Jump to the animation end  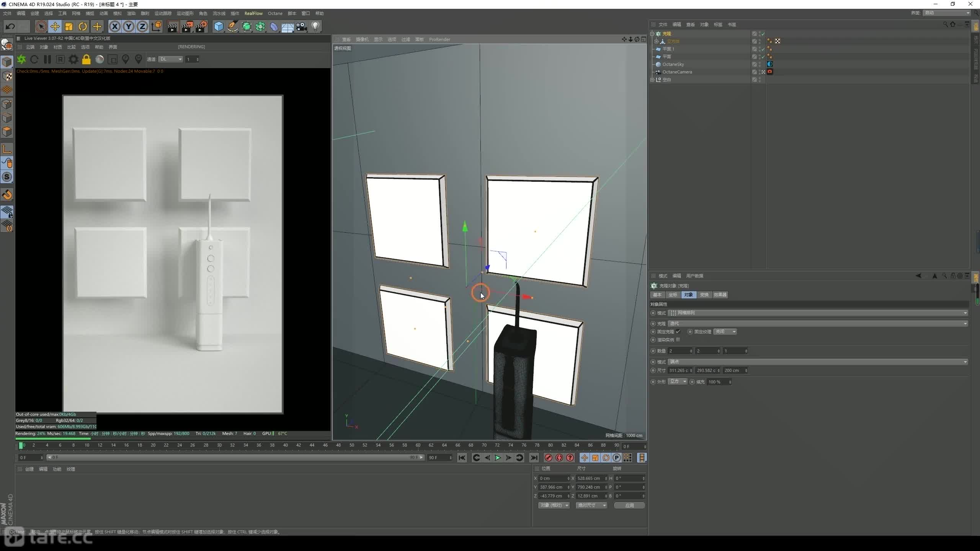pyautogui.click(x=534, y=458)
